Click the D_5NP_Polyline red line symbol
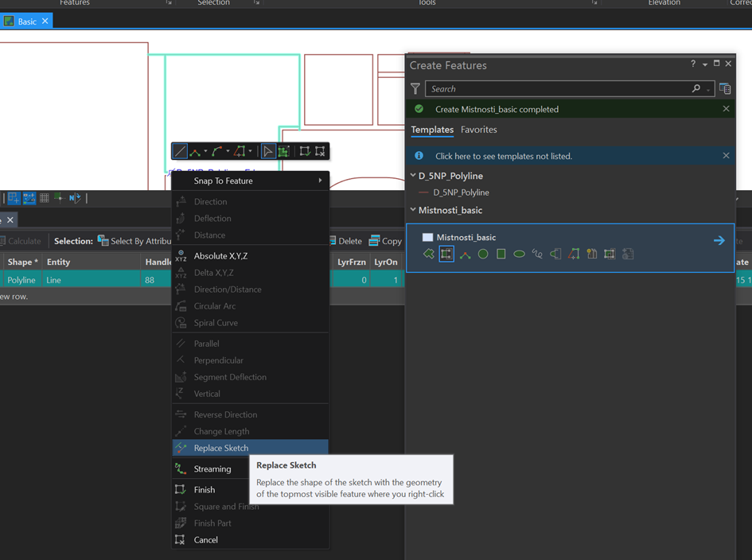The width and height of the screenshot is (752, 560). tap(423, 192)
